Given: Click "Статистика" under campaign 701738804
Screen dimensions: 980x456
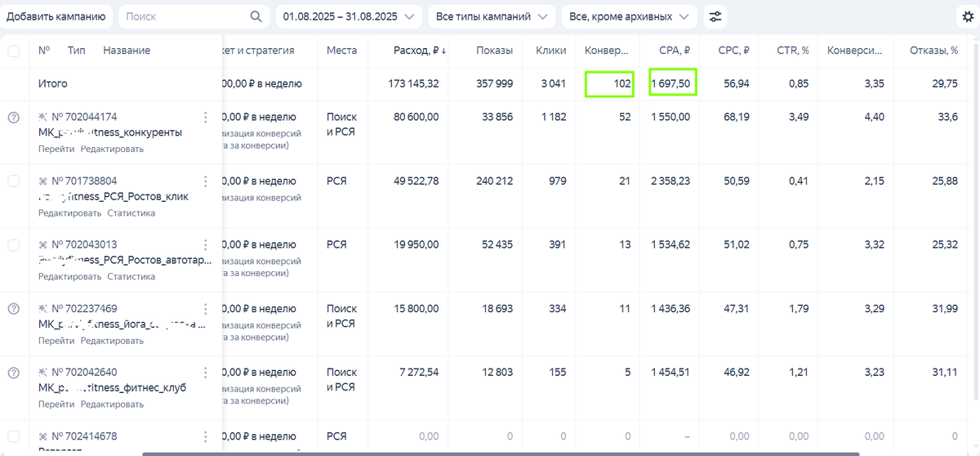Looking at the screenshot, I should (x=131, y=212).
